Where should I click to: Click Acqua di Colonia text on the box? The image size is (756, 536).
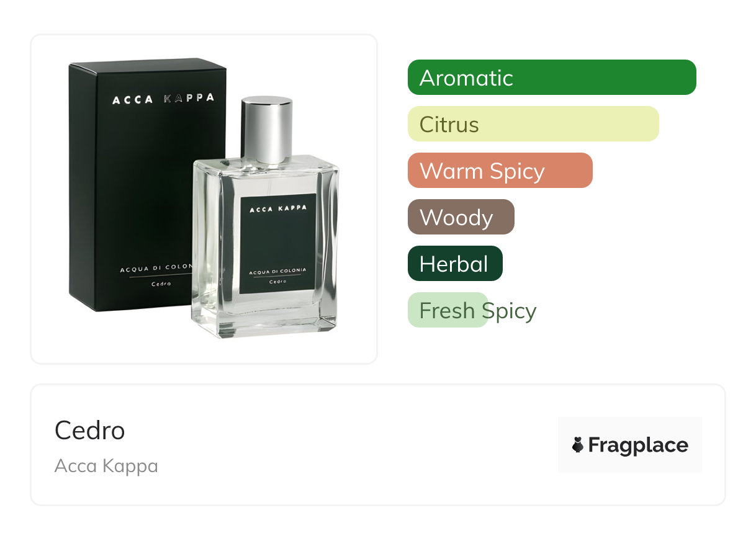156,270
